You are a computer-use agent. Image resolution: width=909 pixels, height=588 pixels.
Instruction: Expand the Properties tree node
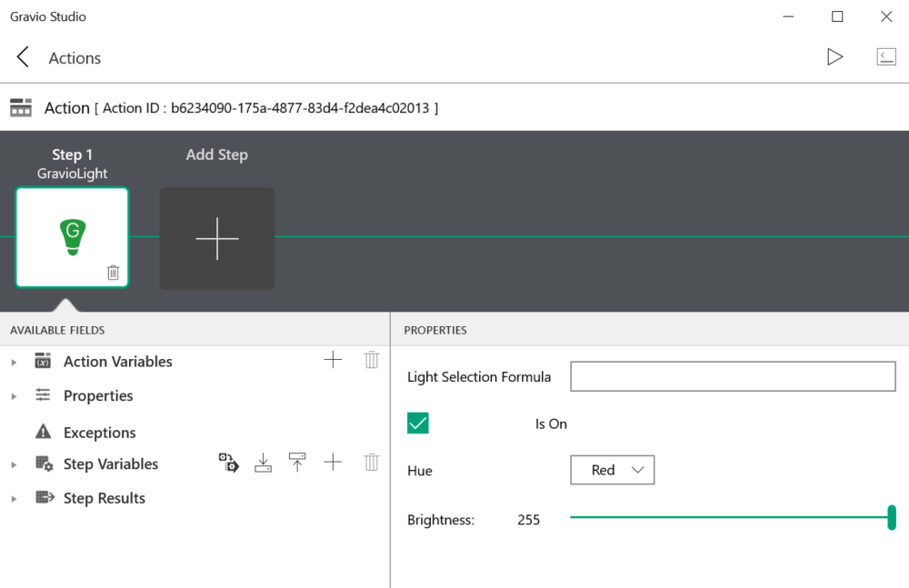tap(14, 396)
